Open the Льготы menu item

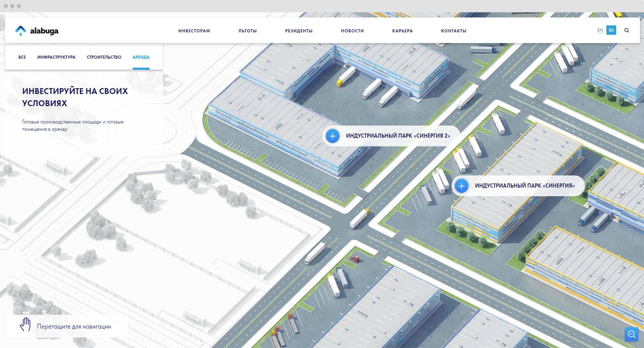[x=248, y=31]
